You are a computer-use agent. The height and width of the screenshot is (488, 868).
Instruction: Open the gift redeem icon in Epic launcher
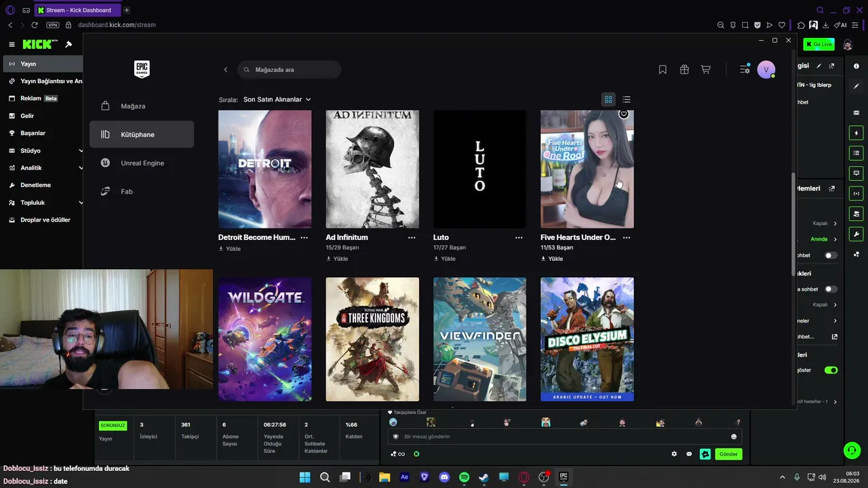click(684, 69)
